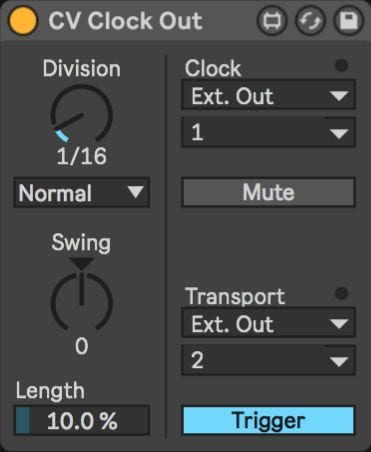Screen dimensions: 371x452
Task: Click the Transport output indicator LED
Action: coord(341,293)
